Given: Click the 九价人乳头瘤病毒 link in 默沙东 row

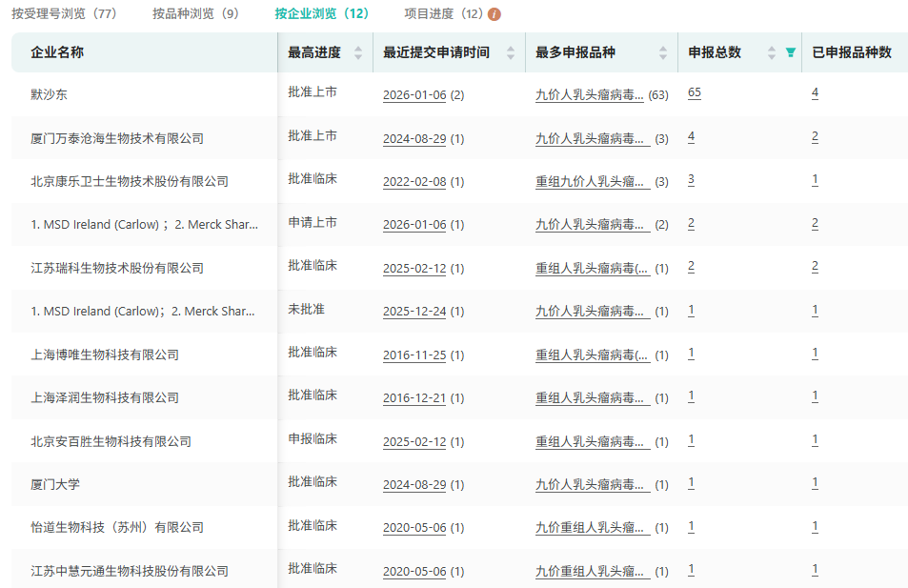Looking at the screenshot, I should 591,93.
